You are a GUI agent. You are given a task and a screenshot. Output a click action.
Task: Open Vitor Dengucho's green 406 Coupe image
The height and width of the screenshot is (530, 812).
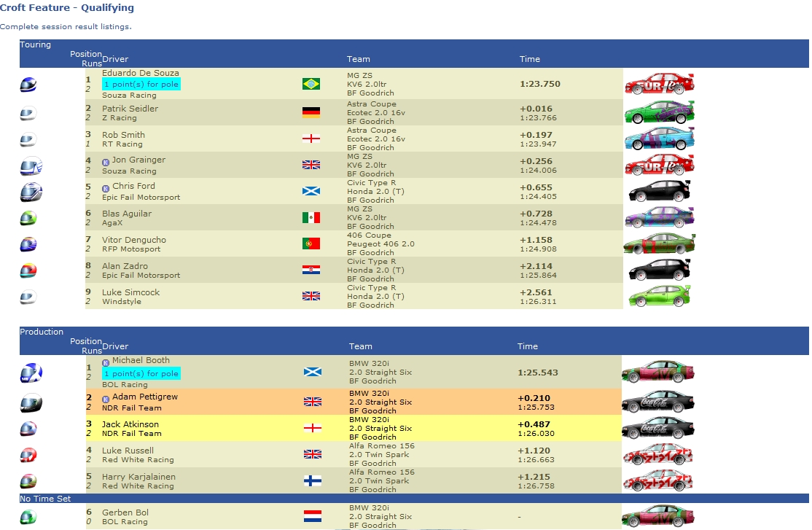(x=659, y=243)
